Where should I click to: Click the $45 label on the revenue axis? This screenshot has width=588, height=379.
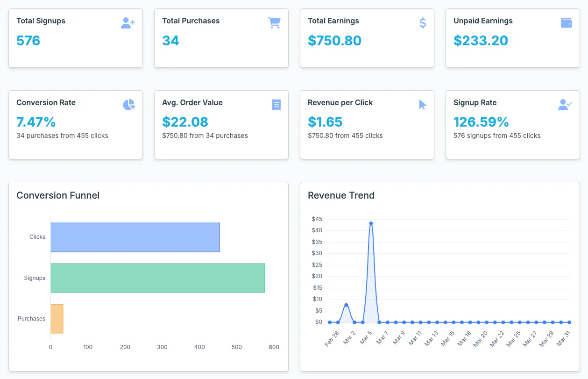[x=317, y=219]
